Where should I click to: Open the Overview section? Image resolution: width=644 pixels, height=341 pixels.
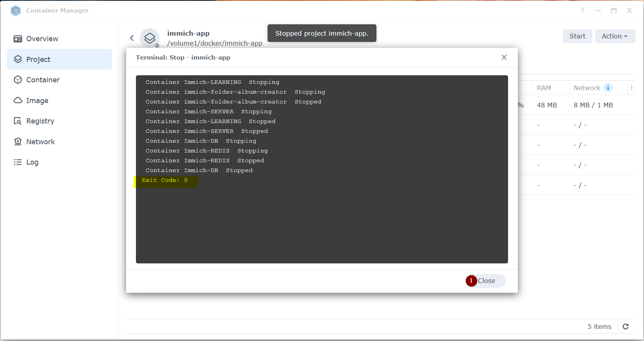59,39
